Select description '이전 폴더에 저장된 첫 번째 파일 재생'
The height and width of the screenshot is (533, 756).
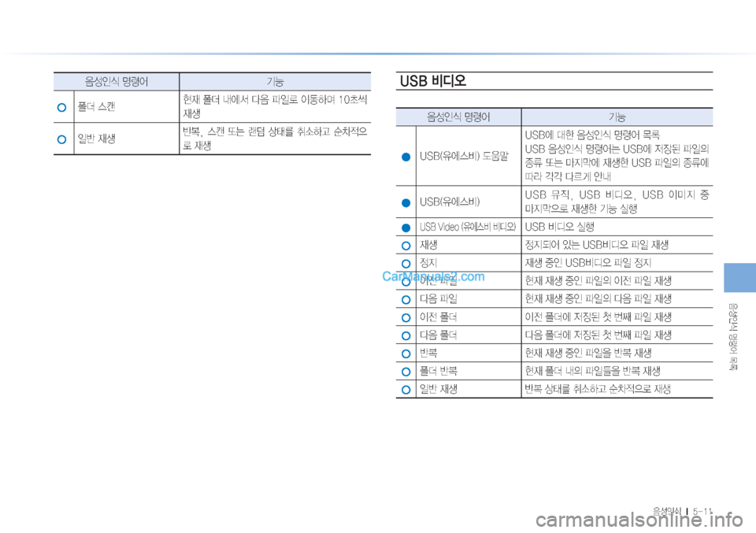point(598,317)
